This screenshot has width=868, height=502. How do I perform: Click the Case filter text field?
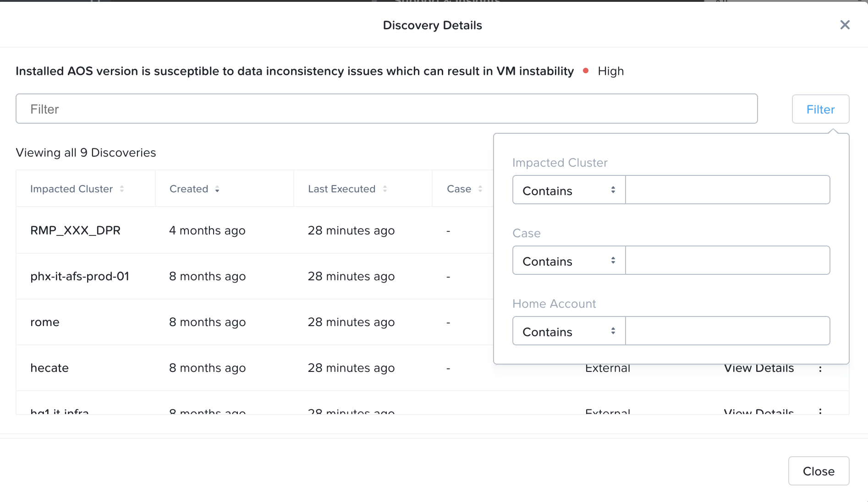727,261
